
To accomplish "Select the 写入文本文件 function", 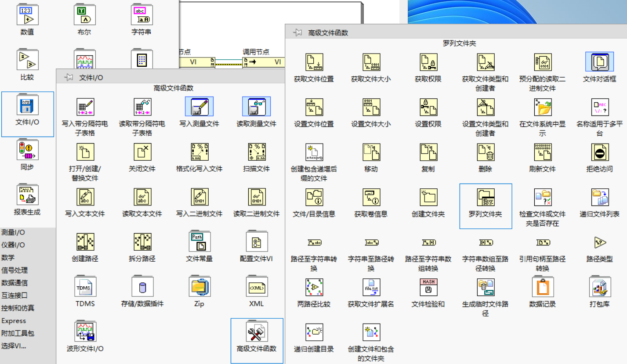I will point(85,197).
